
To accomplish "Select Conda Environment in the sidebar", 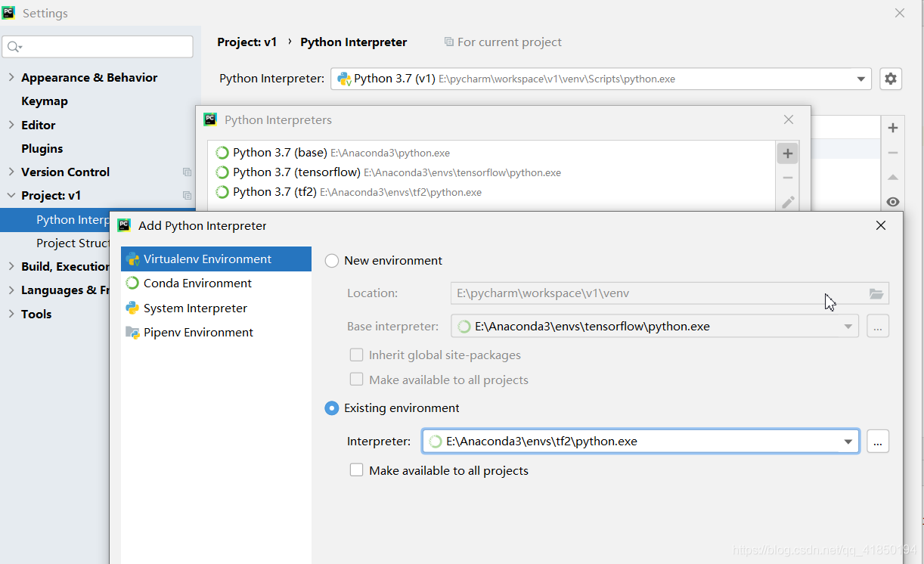I will [216, 283].
